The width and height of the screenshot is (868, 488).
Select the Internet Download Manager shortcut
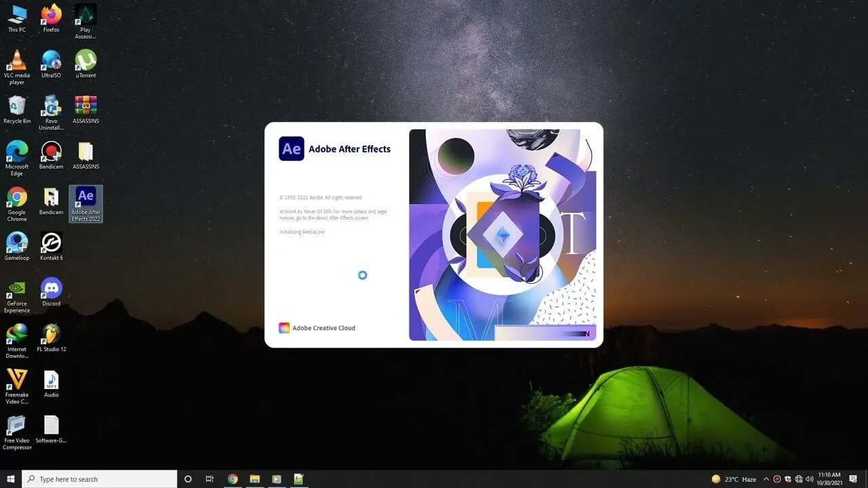[17, 341]
